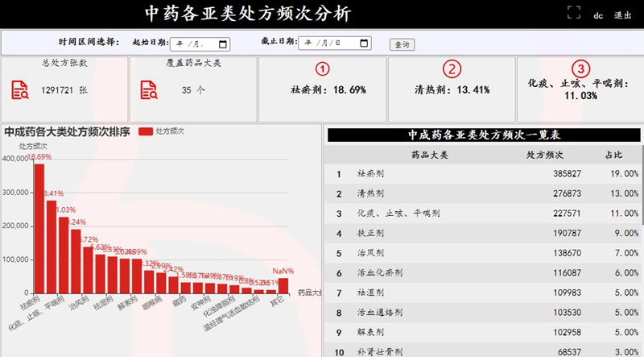
Task: Select table row 活血通络剂
Action: coord(482,313)
